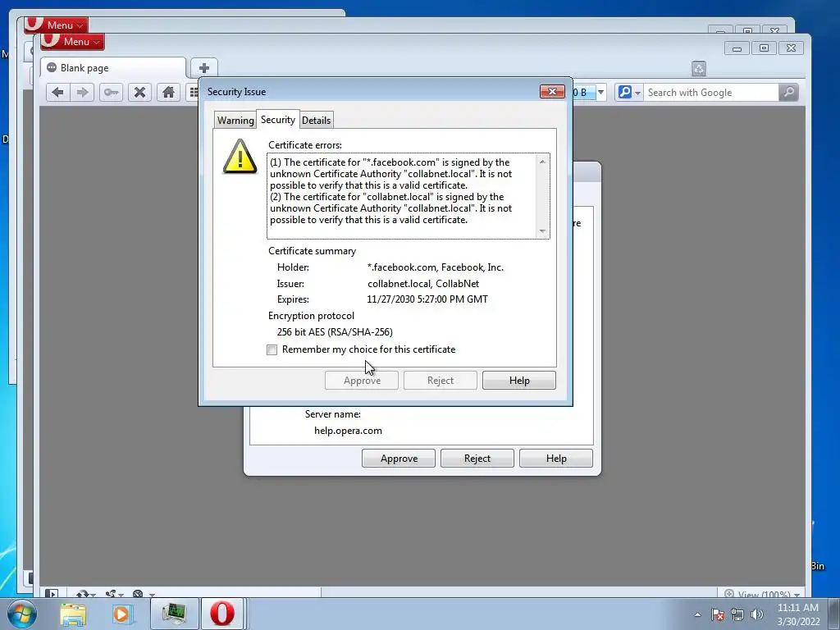This screenshot has width=840, height=630.
Task: Click Approve in the help.opera.com dialog
Action: (x=399, y=459)
